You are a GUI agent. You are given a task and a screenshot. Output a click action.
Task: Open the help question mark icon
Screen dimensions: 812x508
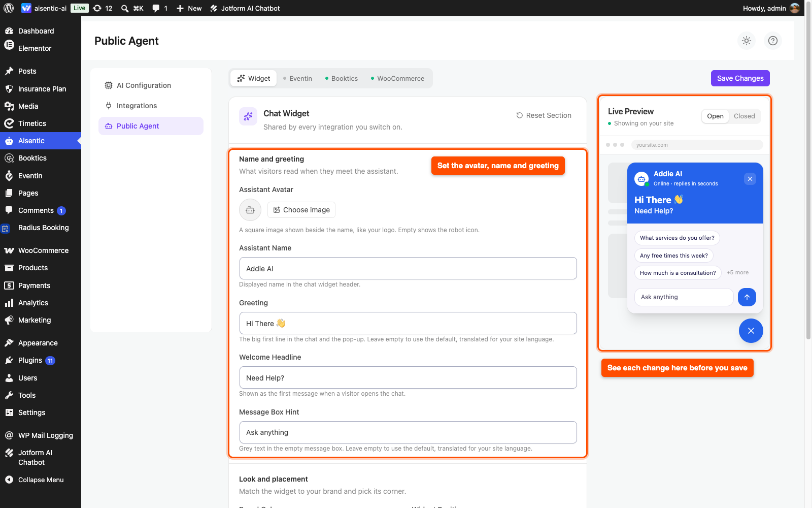tap(773, 41)
